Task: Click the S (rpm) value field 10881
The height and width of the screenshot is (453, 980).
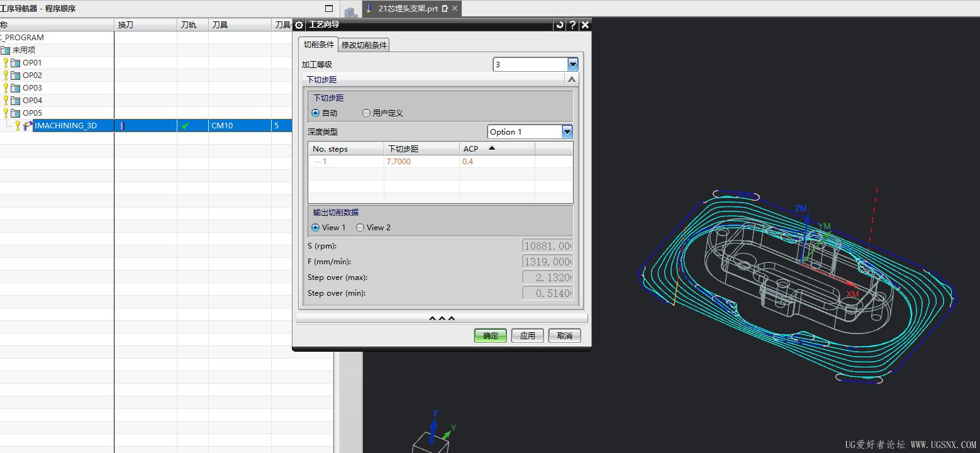Action: (x=547, y=246)
